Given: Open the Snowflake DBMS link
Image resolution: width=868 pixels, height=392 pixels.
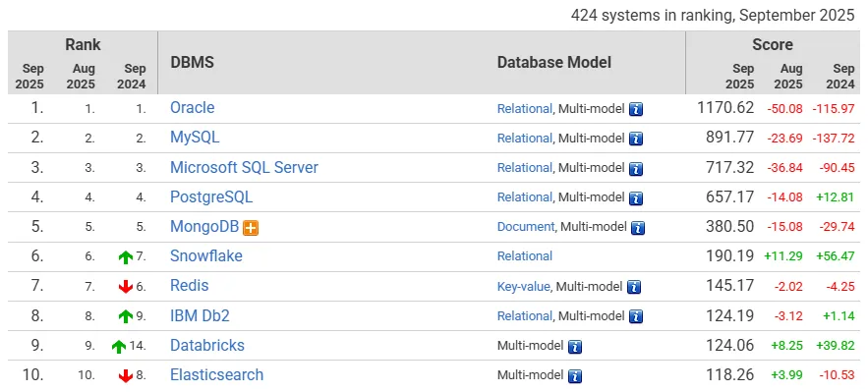Looking at the screenshot, I should [205, 256].
